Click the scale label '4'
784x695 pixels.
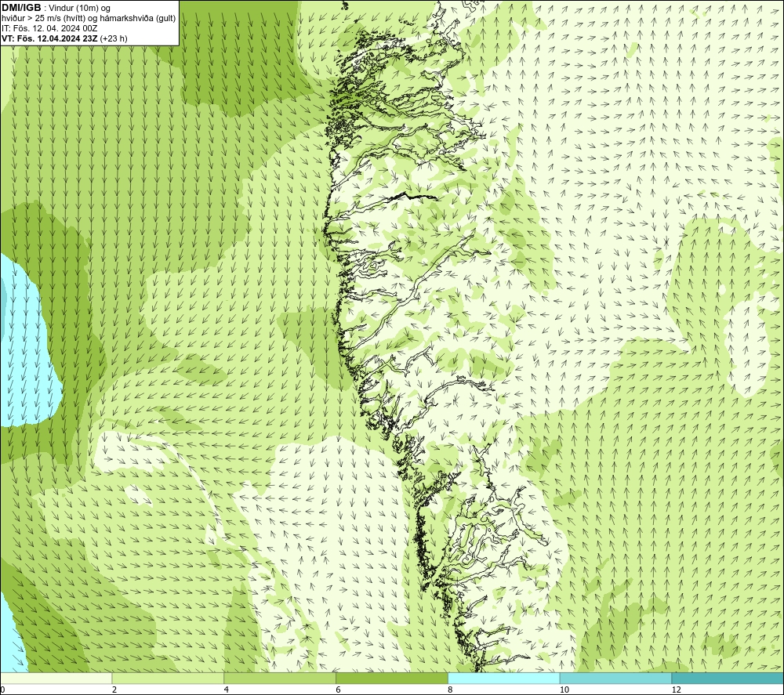tap(226, 690)
